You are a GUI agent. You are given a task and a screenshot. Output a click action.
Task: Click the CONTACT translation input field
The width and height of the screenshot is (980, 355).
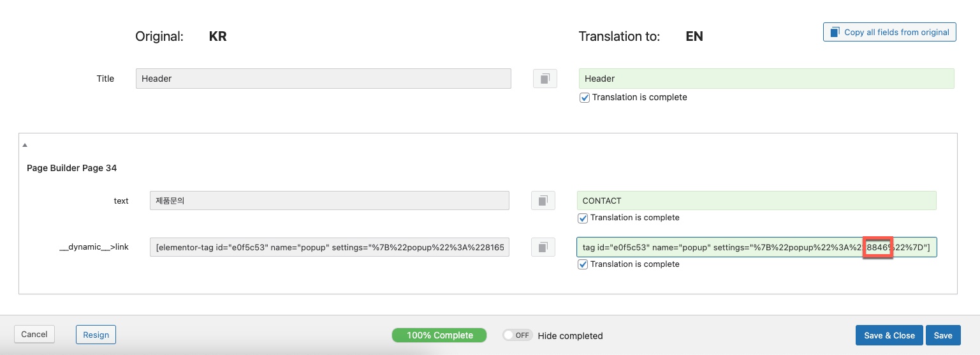[756, 200]
